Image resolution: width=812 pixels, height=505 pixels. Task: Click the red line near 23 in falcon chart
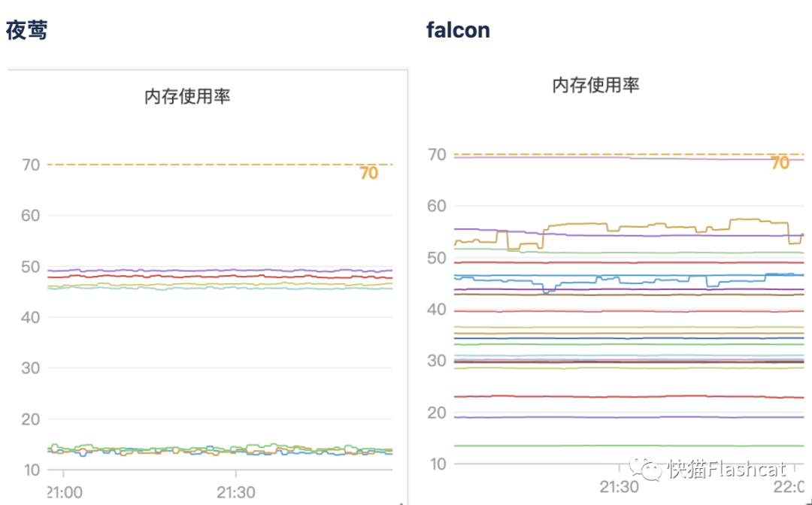pyautogui.click(x=601, y=396)
